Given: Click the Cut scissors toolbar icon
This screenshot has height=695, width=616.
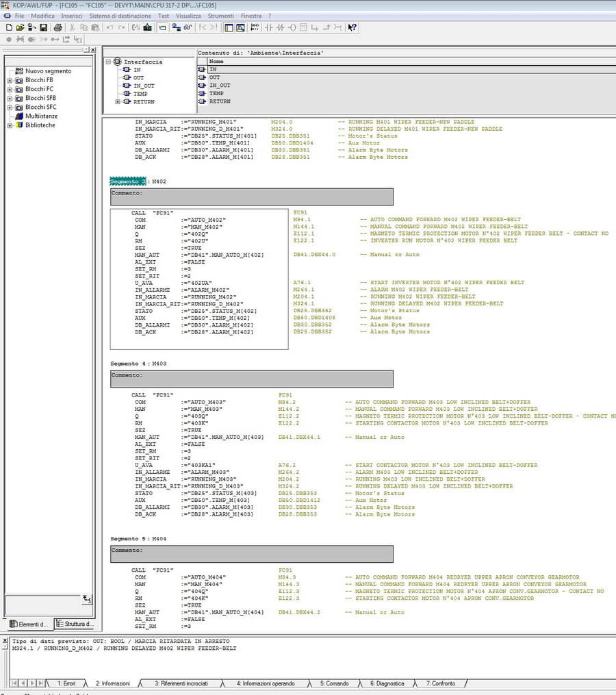Looking at the screenshot, I should pos(72,27).
